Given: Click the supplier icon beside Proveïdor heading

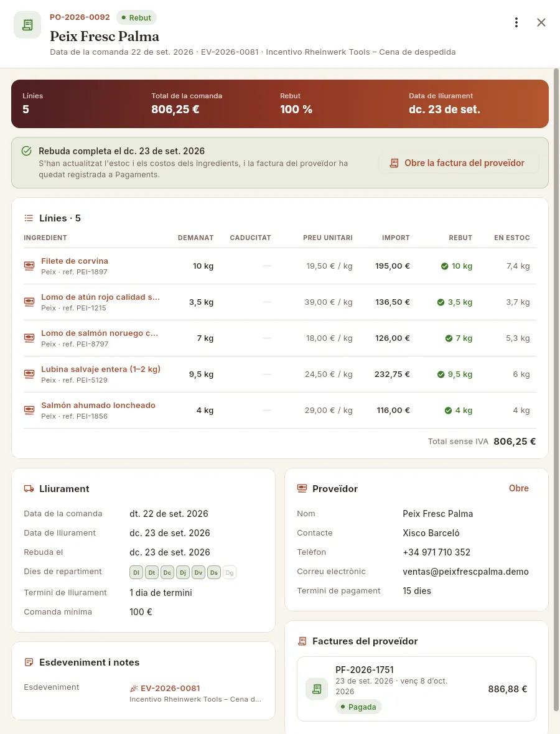Looking at the screenshot, I should pos(302,489).
